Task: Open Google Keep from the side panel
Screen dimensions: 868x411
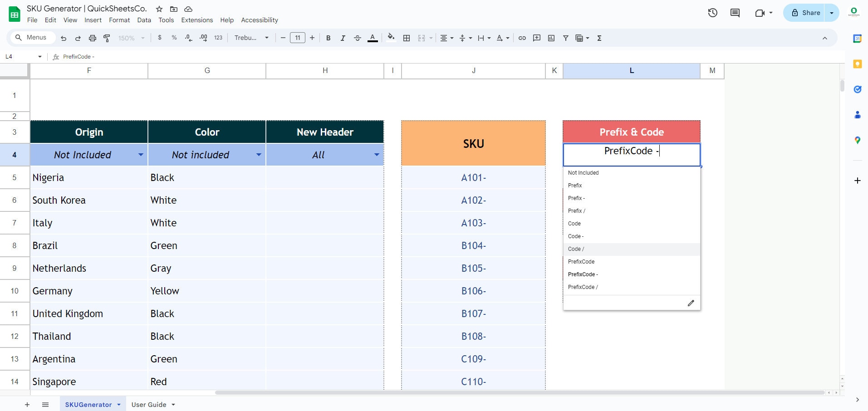Action: click(x=857, y=64)
